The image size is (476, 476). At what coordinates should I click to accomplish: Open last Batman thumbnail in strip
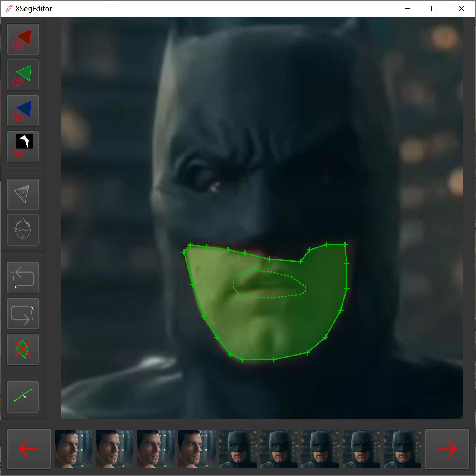click(x=403, y=449)
